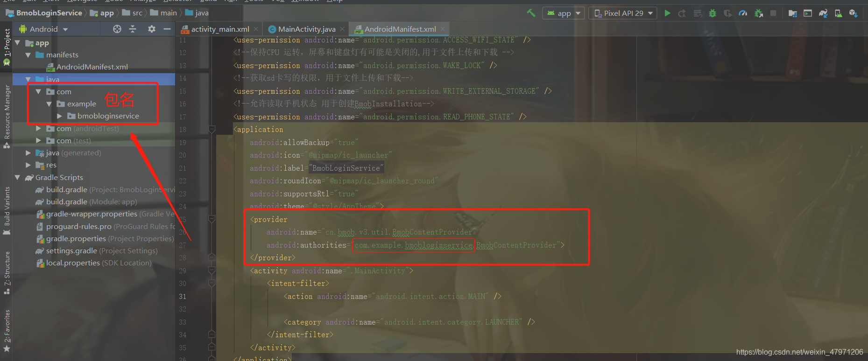The height and width of the screenshot is (361, 868).
Task: Click Collapse All icon in Project panel header
Action: click(x=133, y=29)
